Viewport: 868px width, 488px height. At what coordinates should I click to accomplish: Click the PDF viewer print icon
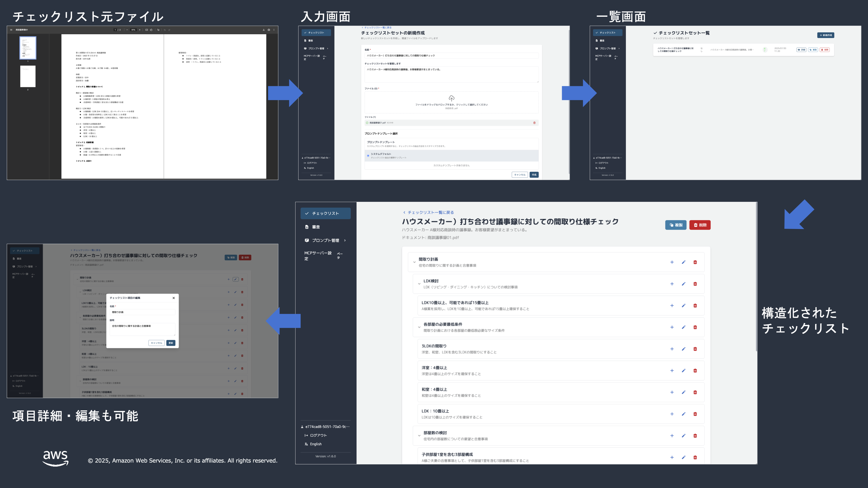[269, 30]
